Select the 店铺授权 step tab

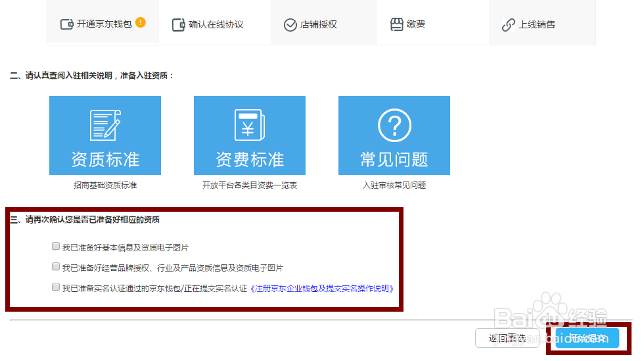tap(323, 22)
